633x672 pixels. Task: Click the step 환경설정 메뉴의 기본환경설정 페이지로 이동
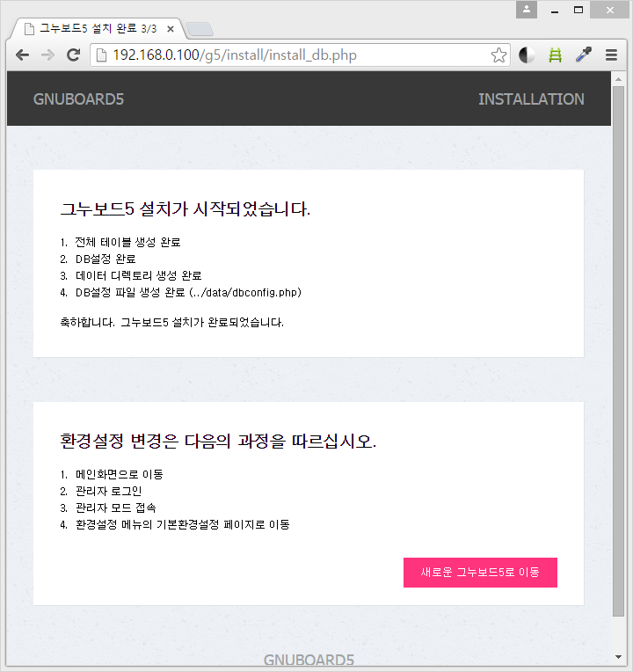click(x=183, y=524)
